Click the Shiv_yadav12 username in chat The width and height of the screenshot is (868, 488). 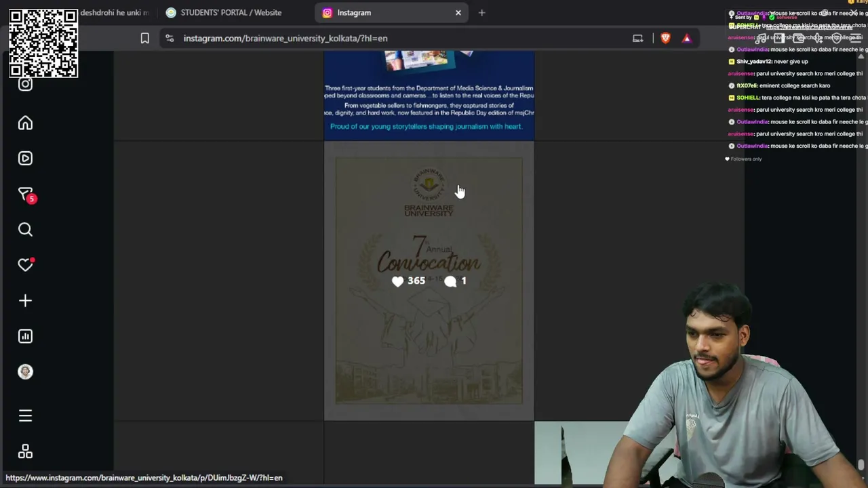[754, 62]
